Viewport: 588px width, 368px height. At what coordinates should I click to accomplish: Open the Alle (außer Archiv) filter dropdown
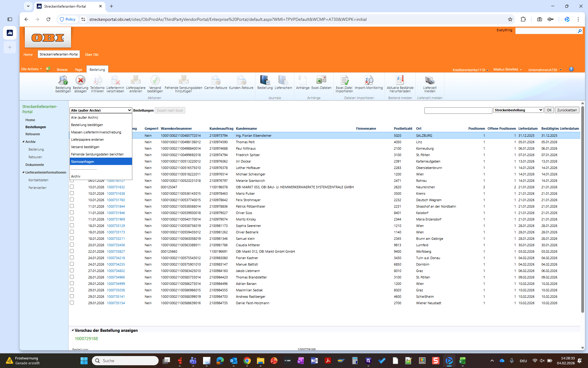pos(101,110)
